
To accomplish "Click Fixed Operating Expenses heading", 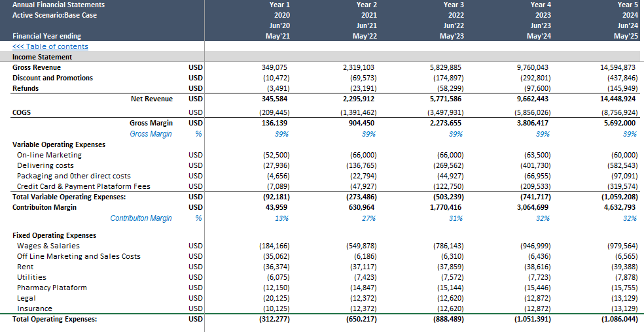I will point(54,235).
